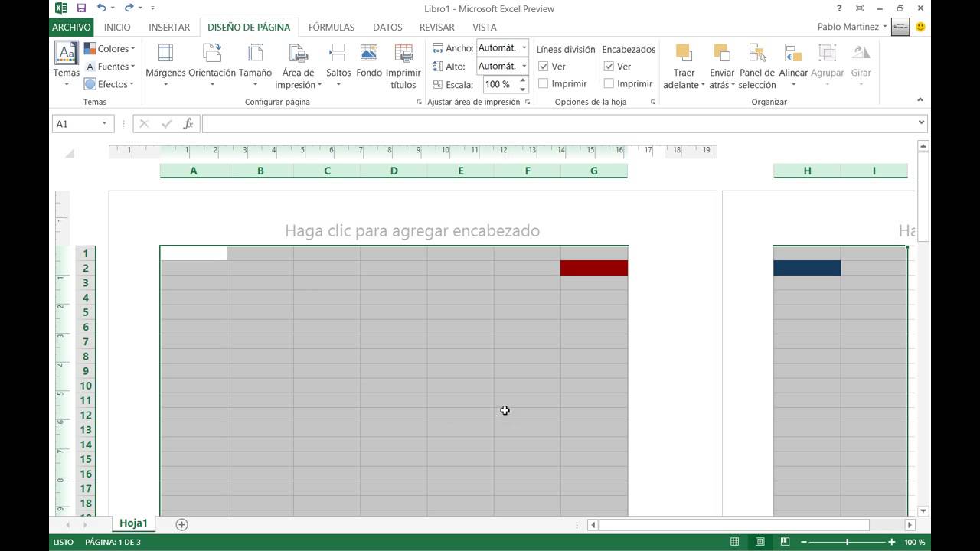The height and width of the screenshot is (551, 980).
Task: Click inside the formula bar
Action: tap(558, 123)
